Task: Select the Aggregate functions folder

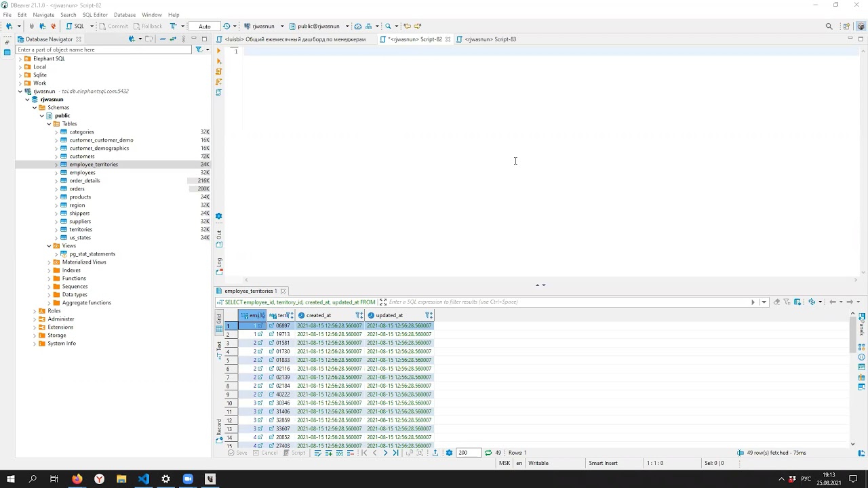Action: [86, 303]
